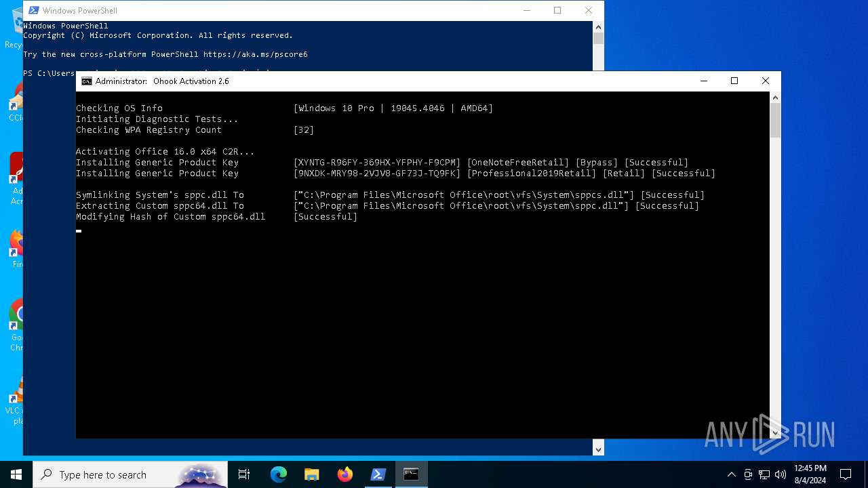Screen dimensions: 868x488
Task: Close the Windows PowerShell window
Action: point(589,11)
